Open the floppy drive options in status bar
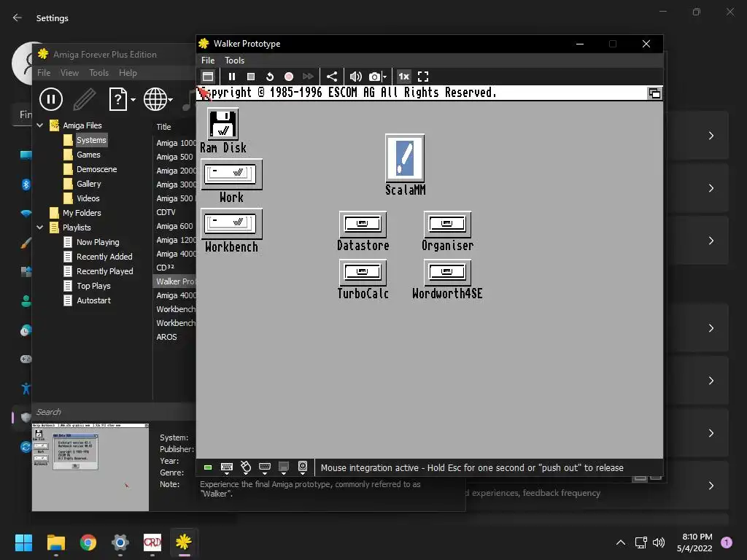747x560 pixels. pyautogui.click(x=284, y=467)
